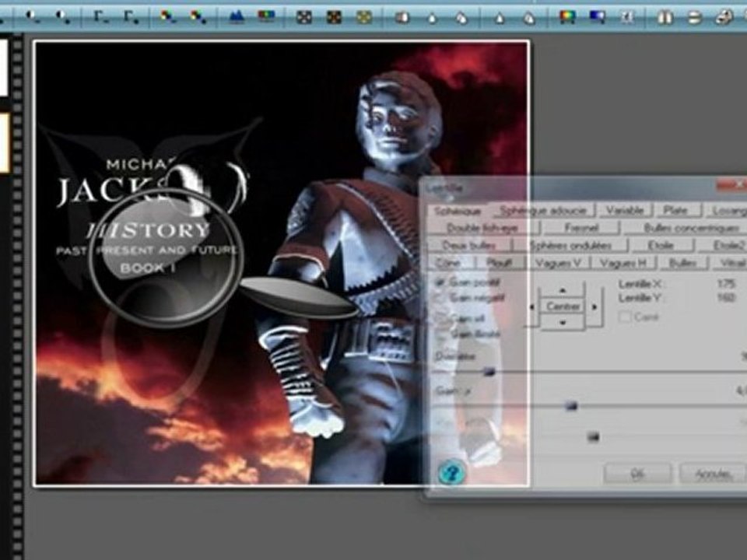
Task: Click the lens preview on the album image
Action: click(x=167, y=257)
